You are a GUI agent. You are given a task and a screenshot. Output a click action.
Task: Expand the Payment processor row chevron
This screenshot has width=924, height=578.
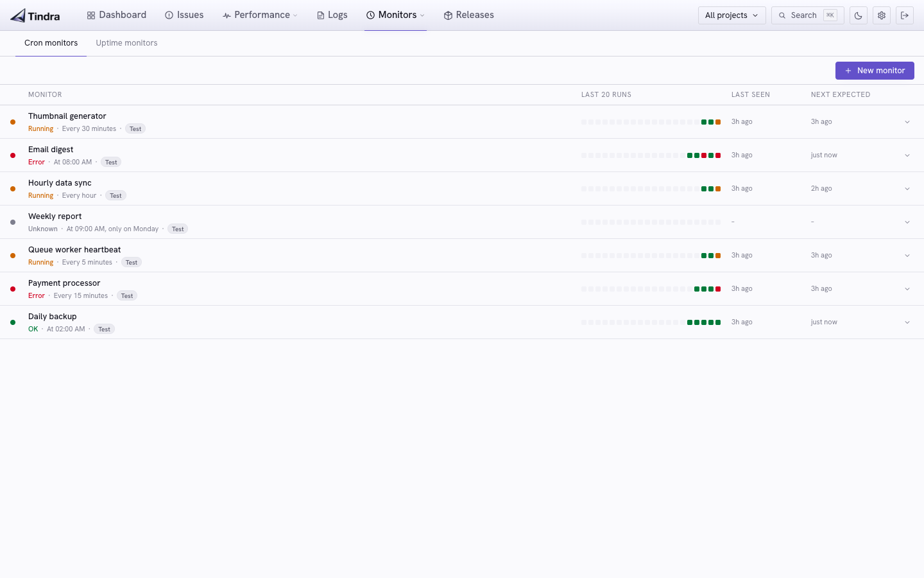coord(907,289)
